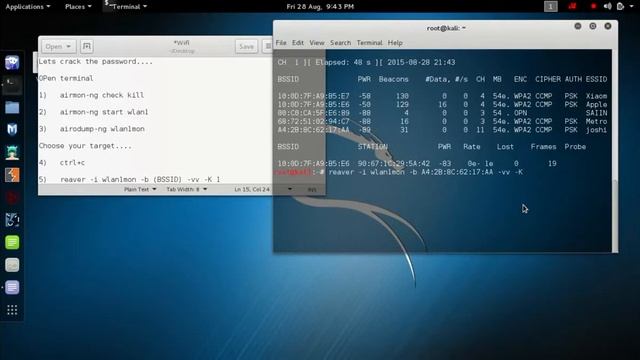Open the Plain Text language dropdown
640x360 pixels.
pyautogui.click(x=140, y=189)
